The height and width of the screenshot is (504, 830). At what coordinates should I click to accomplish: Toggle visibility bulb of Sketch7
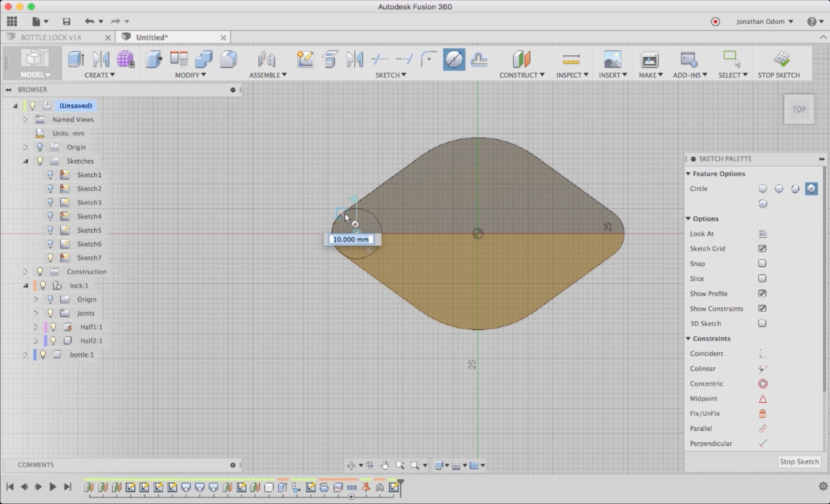tap(50, 258)
